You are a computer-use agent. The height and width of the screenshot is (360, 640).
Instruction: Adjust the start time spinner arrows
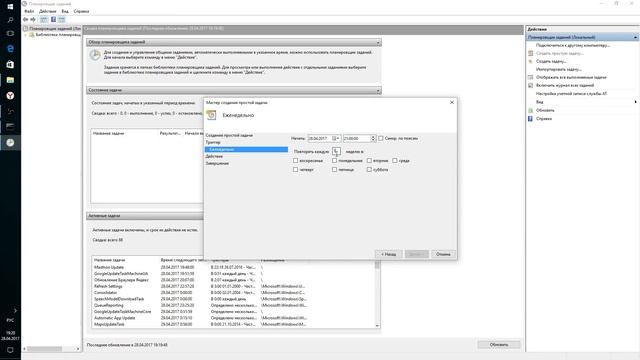pyautogui.click(x=373, y=138)
